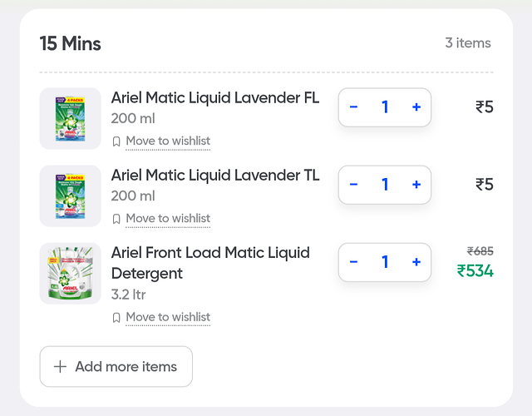This screenshot has width=532, height=416.
Task: Move Ariel Front Load Detergent to wishlist
Action: click(168, 318)
